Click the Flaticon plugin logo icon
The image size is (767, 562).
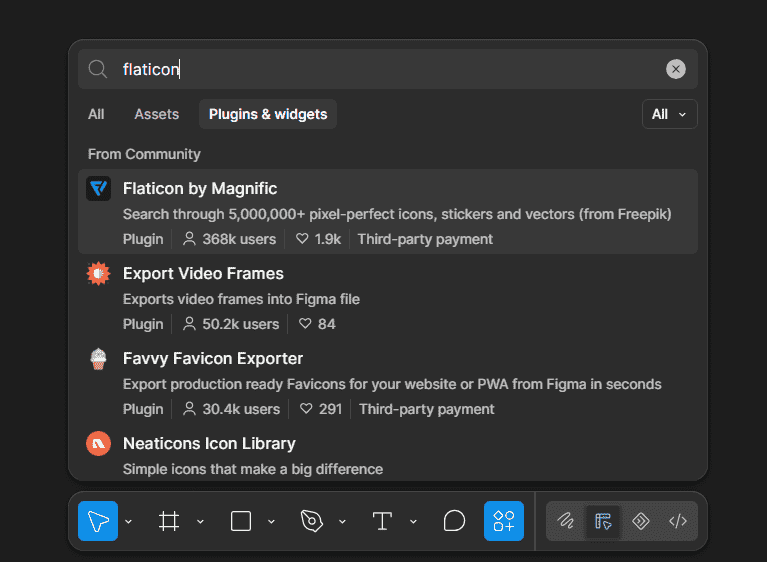[98, 188]
